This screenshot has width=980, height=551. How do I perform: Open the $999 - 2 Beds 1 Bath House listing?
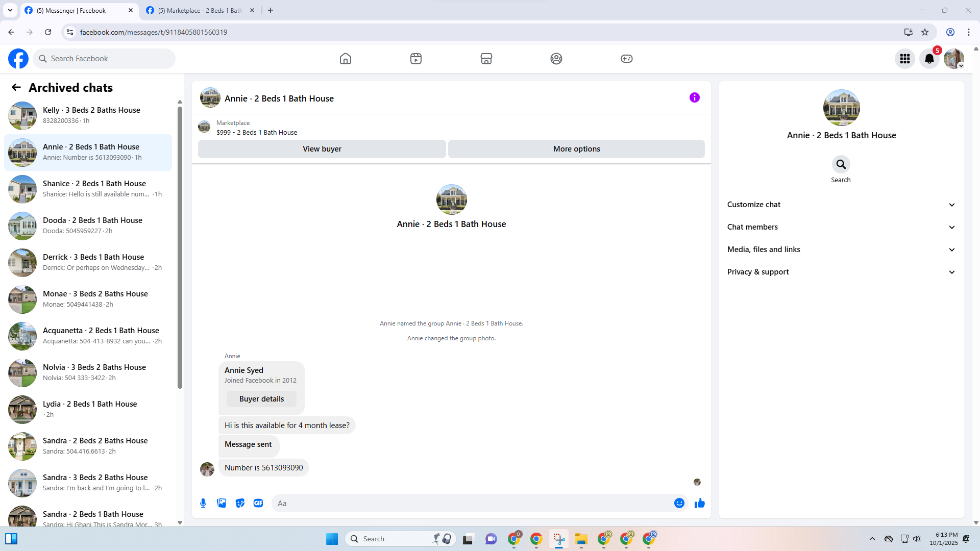(257, 133)
